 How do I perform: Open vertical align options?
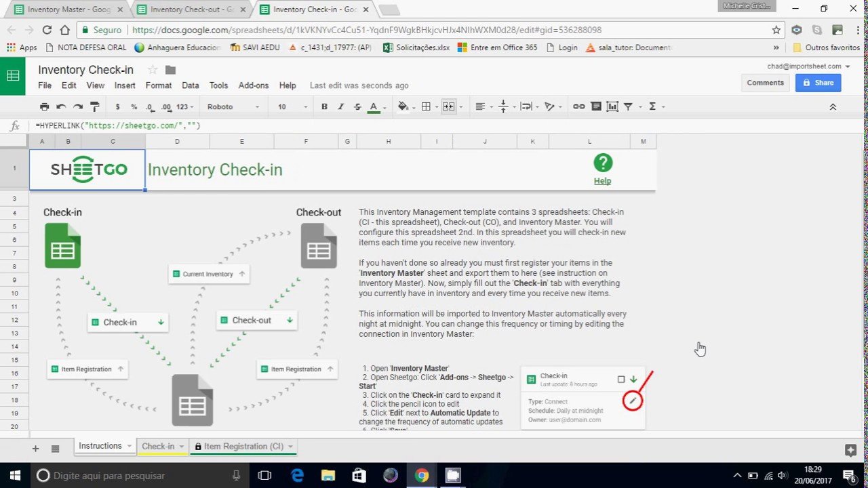(503, 106)
